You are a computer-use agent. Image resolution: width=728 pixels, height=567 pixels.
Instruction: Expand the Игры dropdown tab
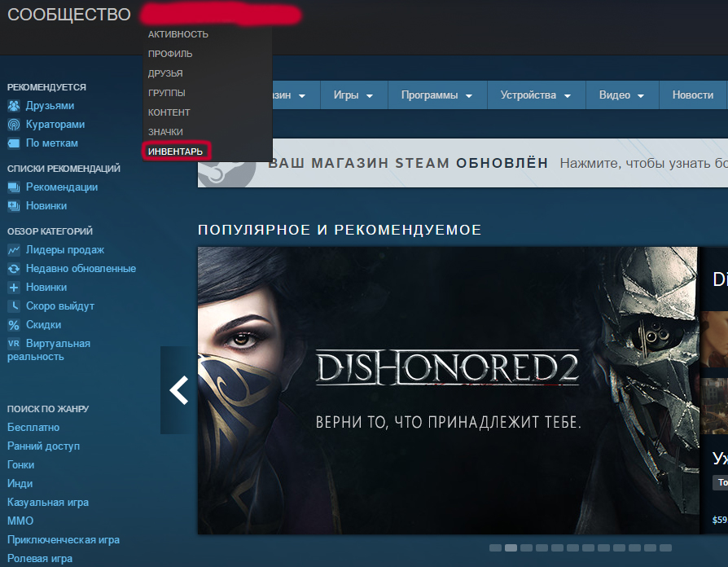(353, 95)
